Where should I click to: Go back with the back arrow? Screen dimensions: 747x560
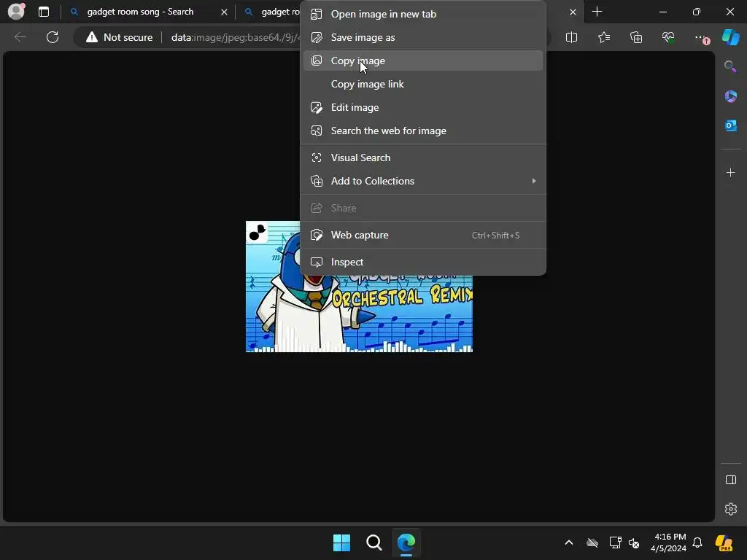pos(20,37)
